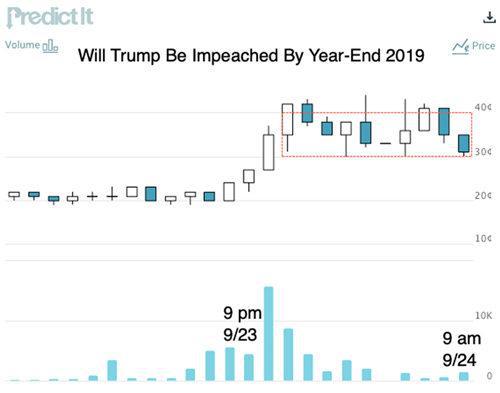The image size is (500, 393).
Task: Click the PredictIt logo
Action: [50, 17]
